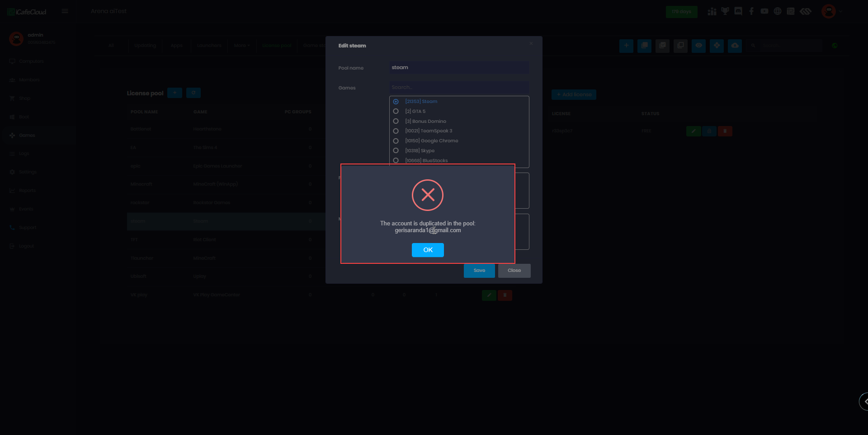Image resolution: width=868 pixels, height=435 pixels.
Task: Toggle the sidebar hamburger menu icon
Action: click(65, 11)
